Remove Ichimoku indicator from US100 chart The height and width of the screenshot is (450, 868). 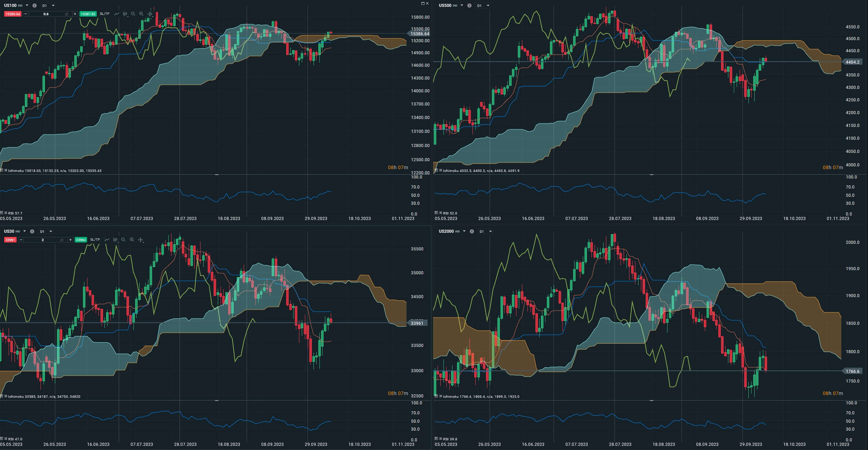[6, 170]
